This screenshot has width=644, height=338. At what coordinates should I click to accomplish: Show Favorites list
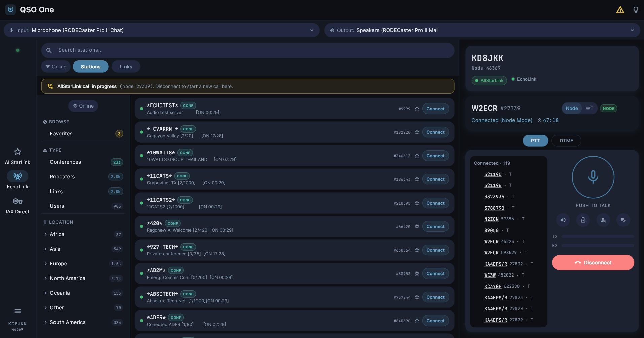83,134
